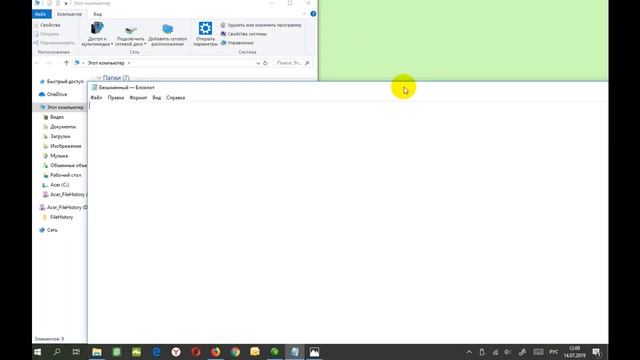This screenshot has height=360, width=640.
Task: Switch to Notepad taskbar button
Action: click(x=295, y=352)
